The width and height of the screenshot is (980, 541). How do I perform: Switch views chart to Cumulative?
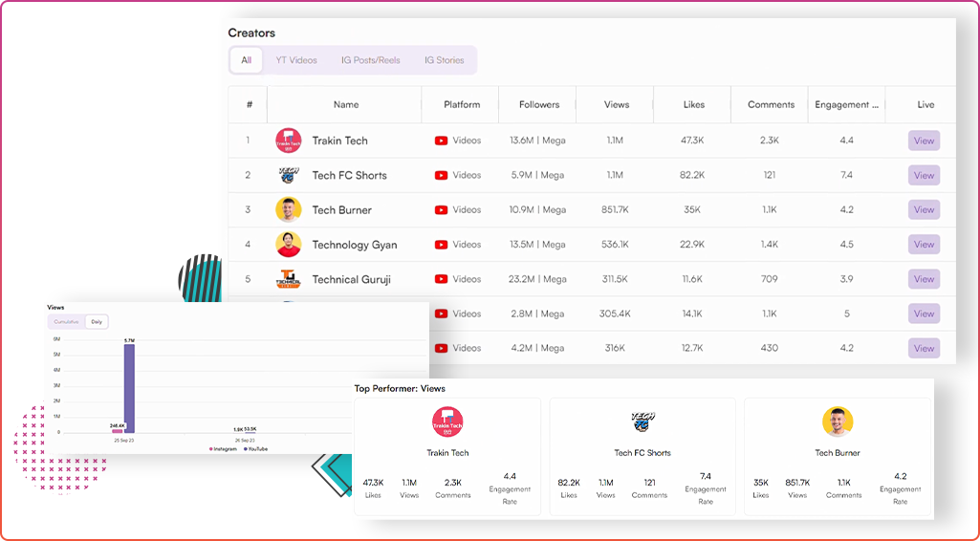pos(67,322)
